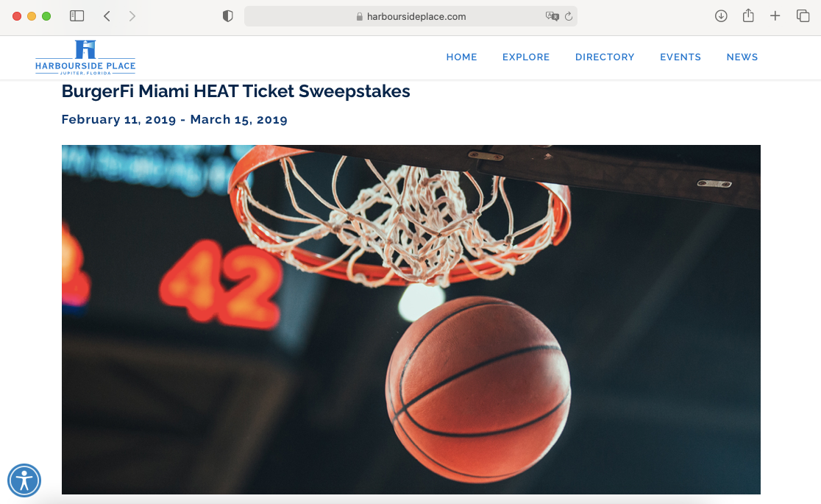The width and height of the screenshot is (821, 504).
Task: Toggle the Safari sidebar
Action: 77,16
